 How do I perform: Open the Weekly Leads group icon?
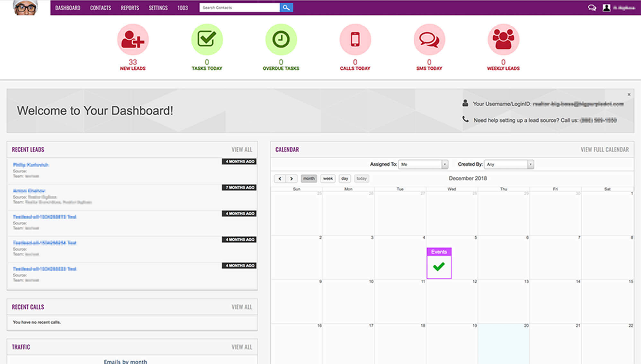pyautogui.click(x=503, y=39)
